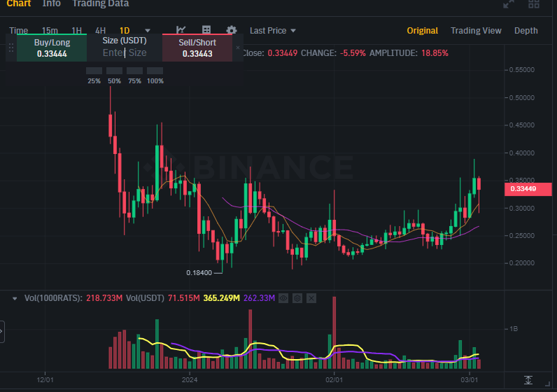This screenshot has width=557, height=392.
Task: Click the AMPLITUDE 18.85% value
Action: 435,53
